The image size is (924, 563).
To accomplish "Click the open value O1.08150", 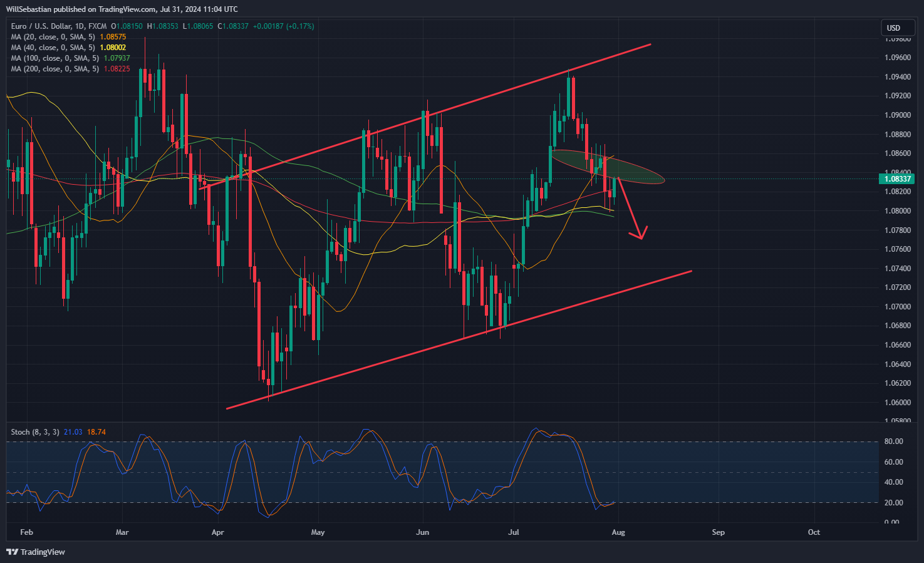I will coord(127,26).
